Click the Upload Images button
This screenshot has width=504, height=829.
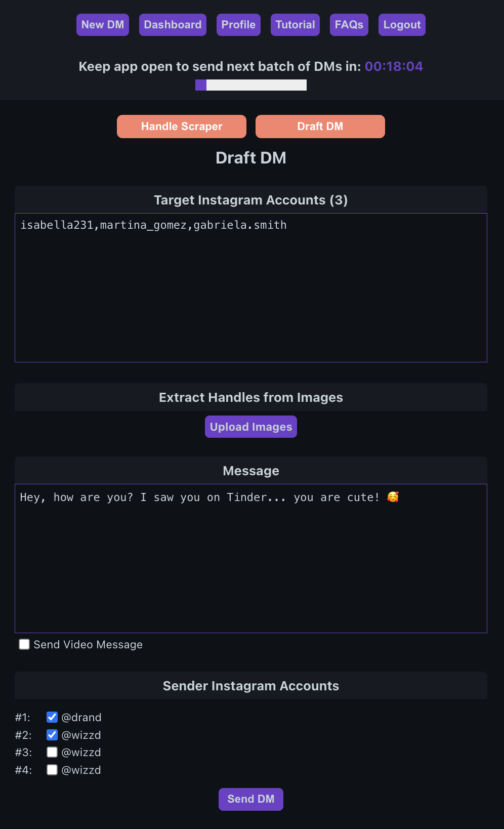click(251, 427)
